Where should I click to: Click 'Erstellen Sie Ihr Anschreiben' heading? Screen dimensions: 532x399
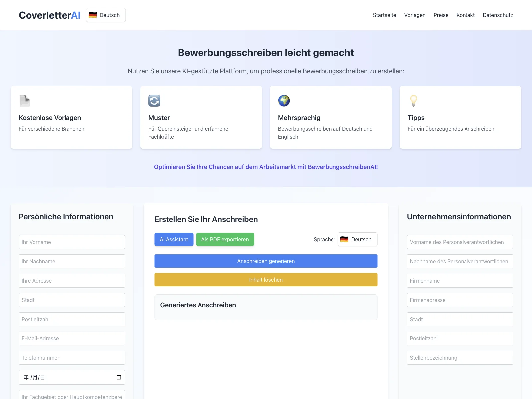[x=206, y=219]
